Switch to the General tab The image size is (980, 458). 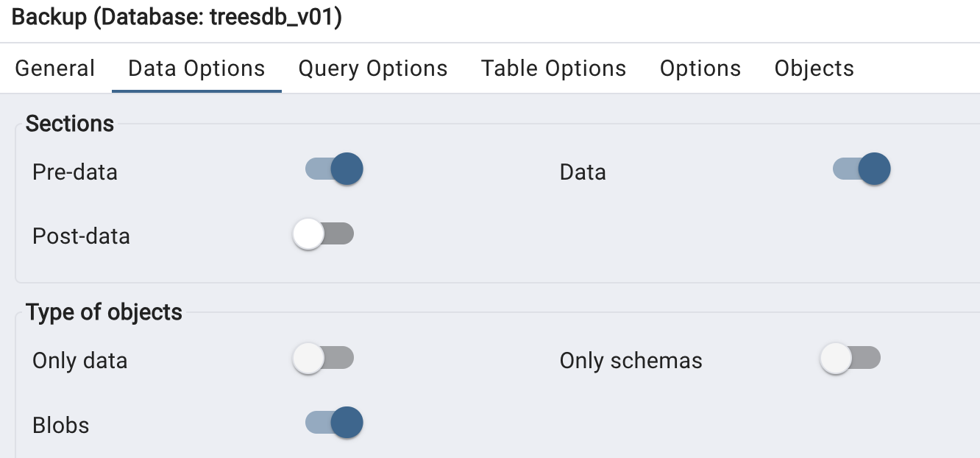(x=55, y=68)
